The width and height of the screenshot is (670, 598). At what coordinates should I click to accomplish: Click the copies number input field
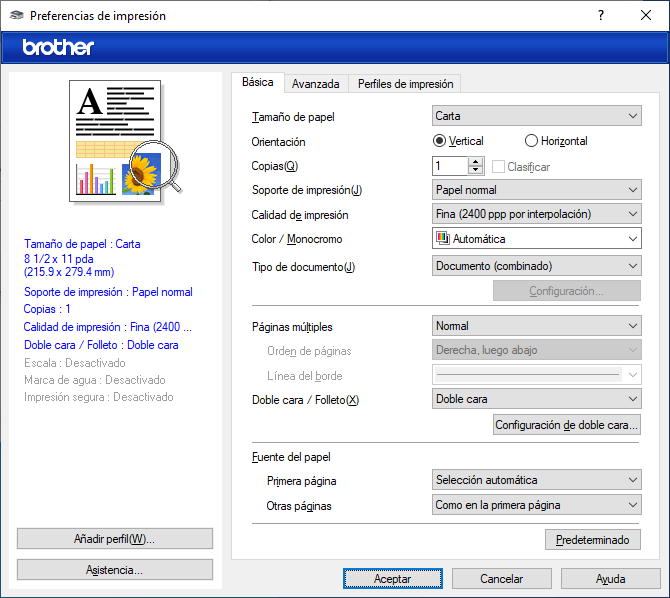click(450, 166)
